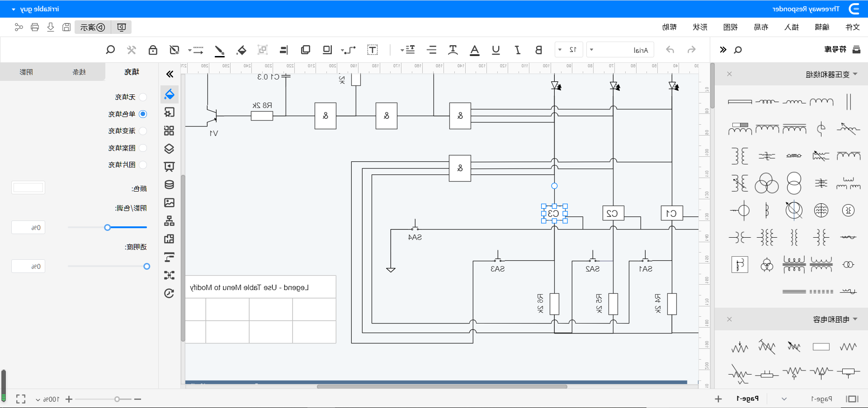Collapse the 电阻和电容 symbol group

tap(855, 319)
